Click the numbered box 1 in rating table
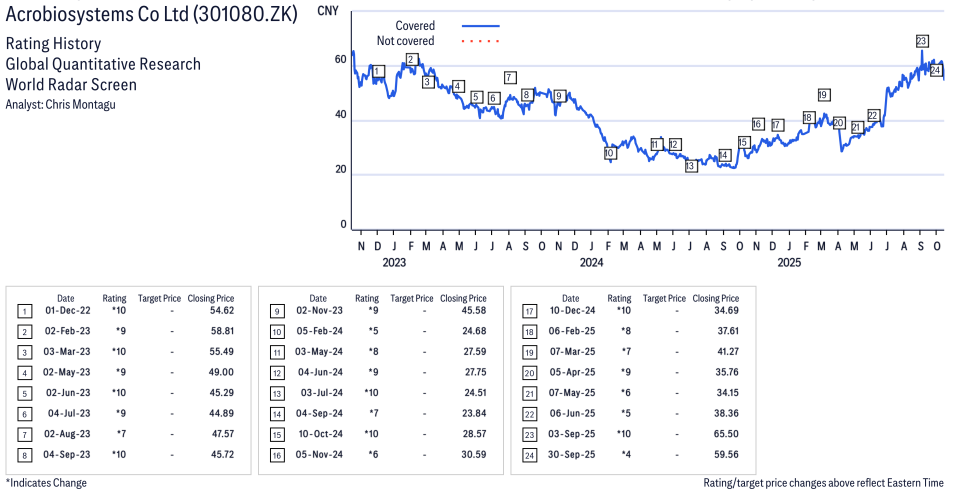 pos(23,312)
